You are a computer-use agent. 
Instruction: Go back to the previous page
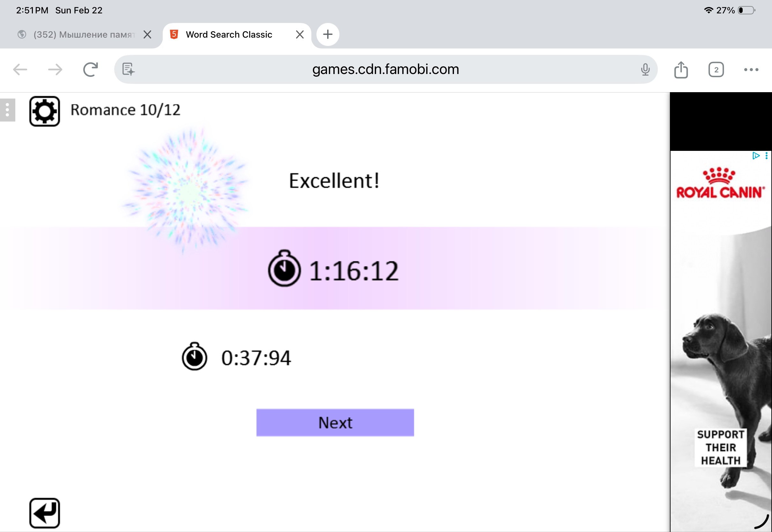20,70
